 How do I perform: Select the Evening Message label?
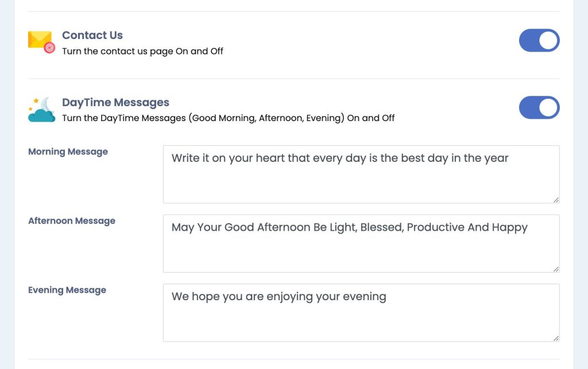pos(67,290)
